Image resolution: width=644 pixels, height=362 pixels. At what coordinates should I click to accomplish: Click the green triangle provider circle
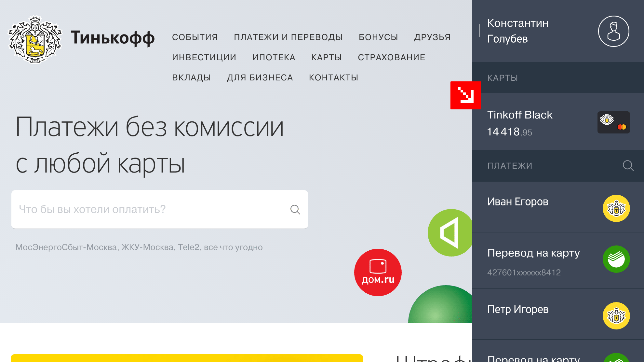450,233
